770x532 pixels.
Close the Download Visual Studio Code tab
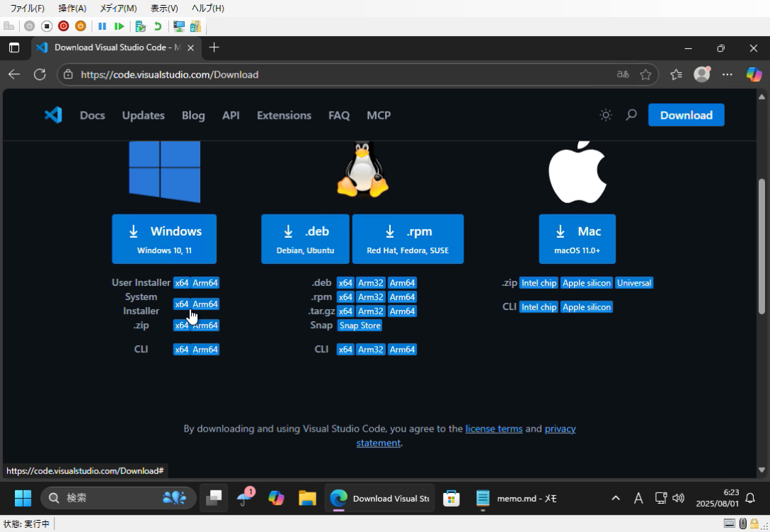click(191, 47)
